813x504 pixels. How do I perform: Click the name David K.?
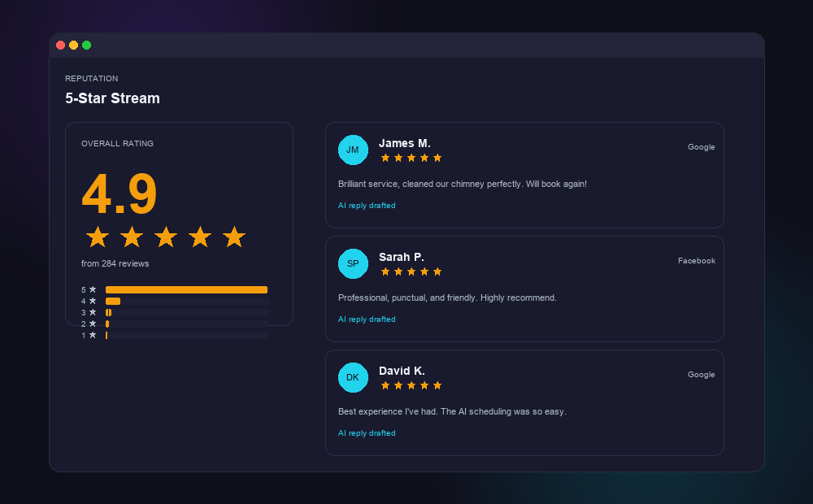[402, 371]
